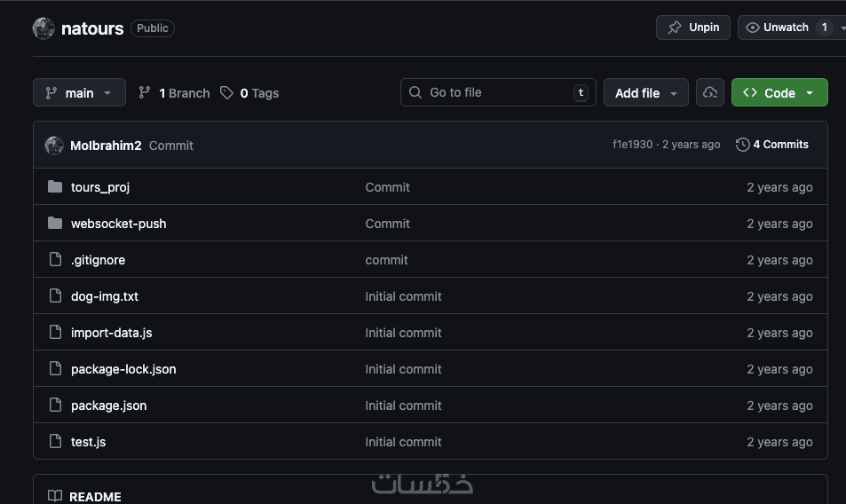The height and width of the screenshot is (504, 846).
Task: Open the dog-img.txt file
Action: click(105, 296)
